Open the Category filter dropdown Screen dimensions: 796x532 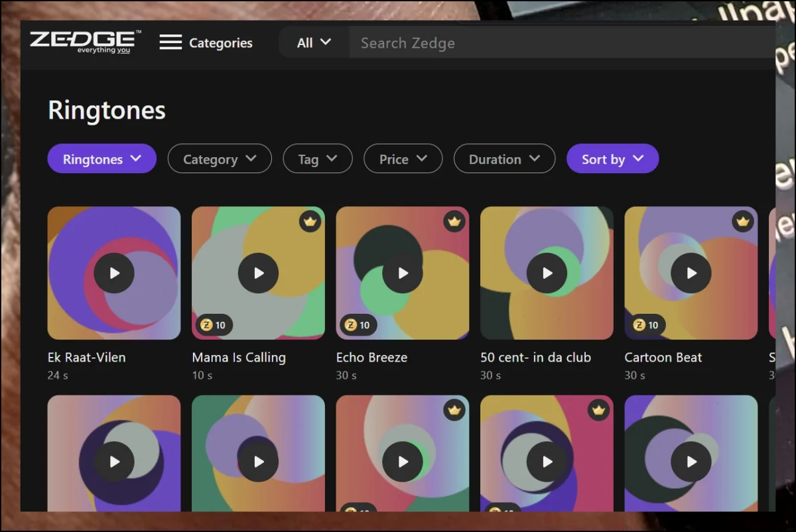tap(220, 159)
